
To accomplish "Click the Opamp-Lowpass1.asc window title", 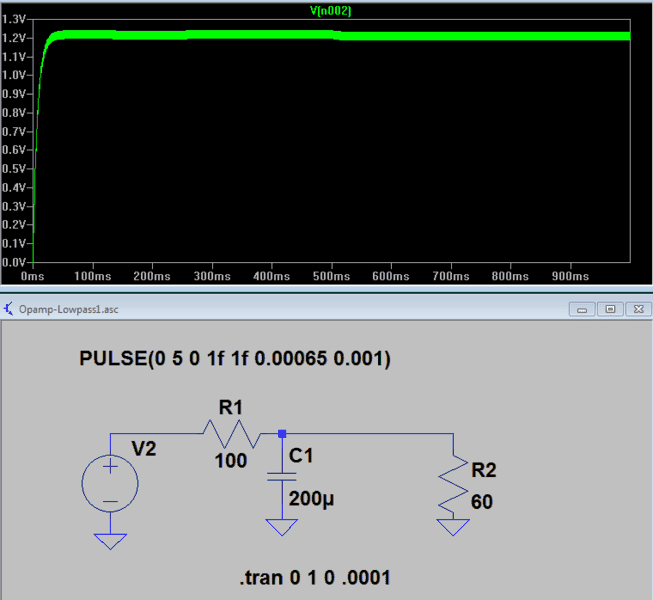I will [x=69, y=309].
